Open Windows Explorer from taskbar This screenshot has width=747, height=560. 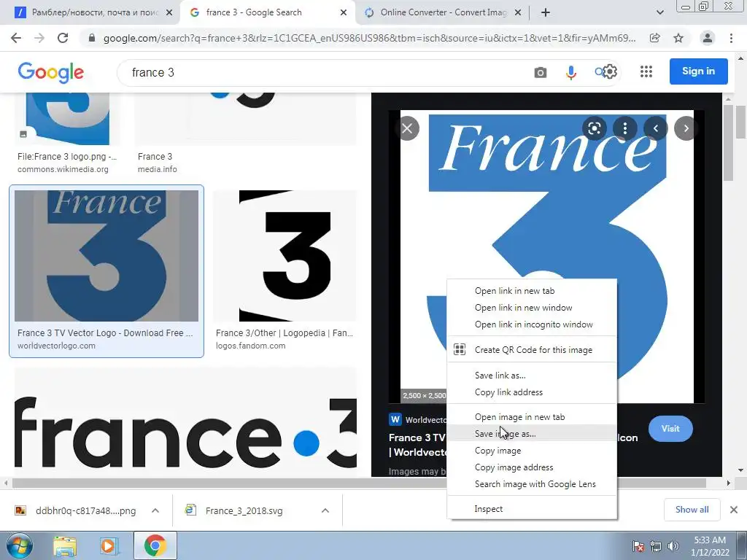[x=65, y=545]
